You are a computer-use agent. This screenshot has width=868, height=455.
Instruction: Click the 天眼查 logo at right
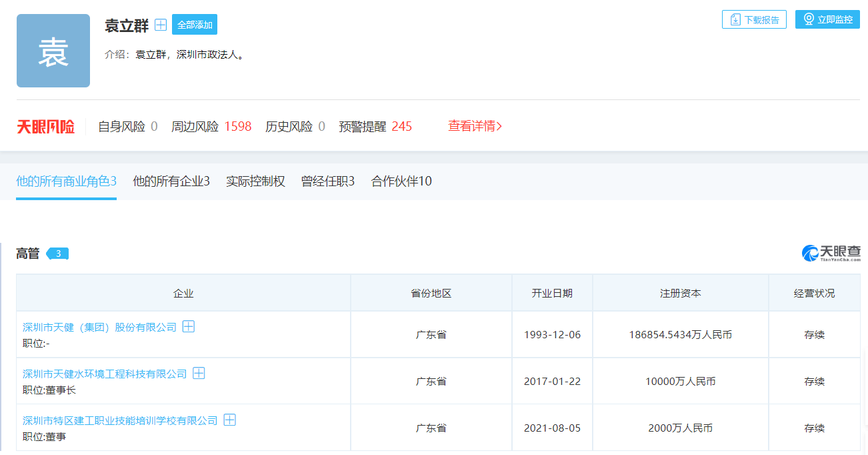coord(831,253)
